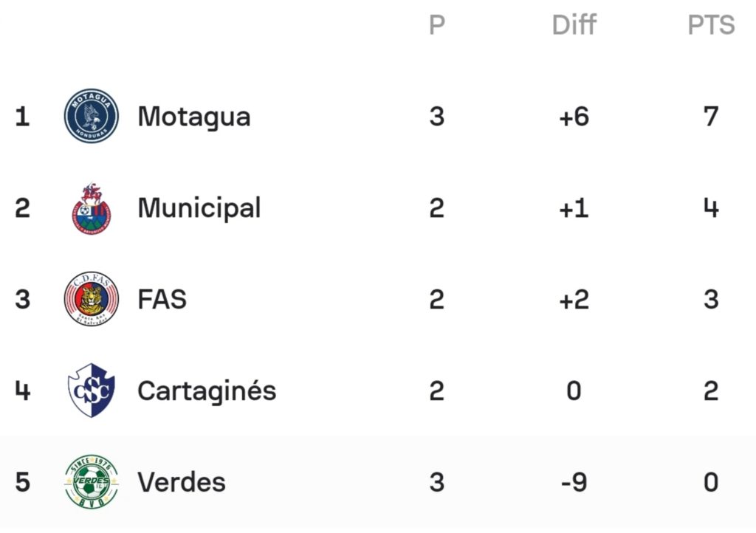Click Motagua's 7 points value

click(x=711, y=117)
